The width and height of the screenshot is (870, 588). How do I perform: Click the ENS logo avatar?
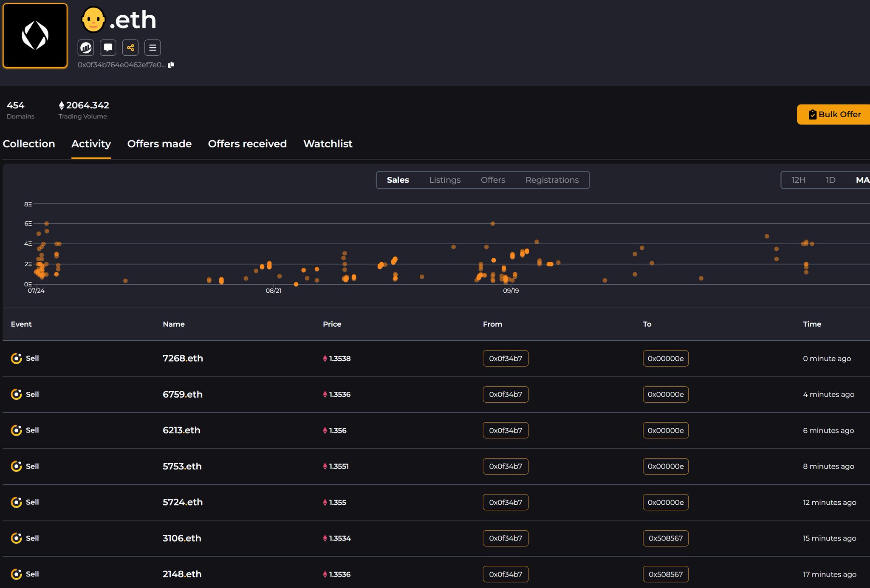tap(35, 36)
